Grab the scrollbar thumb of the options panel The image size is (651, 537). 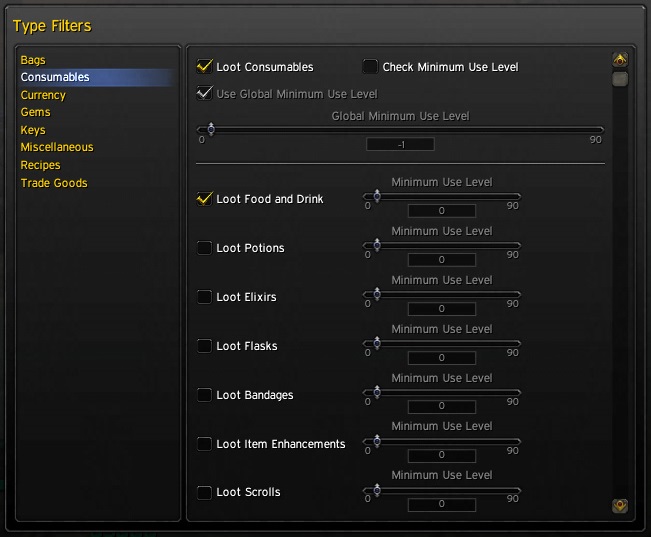[620, 79]
